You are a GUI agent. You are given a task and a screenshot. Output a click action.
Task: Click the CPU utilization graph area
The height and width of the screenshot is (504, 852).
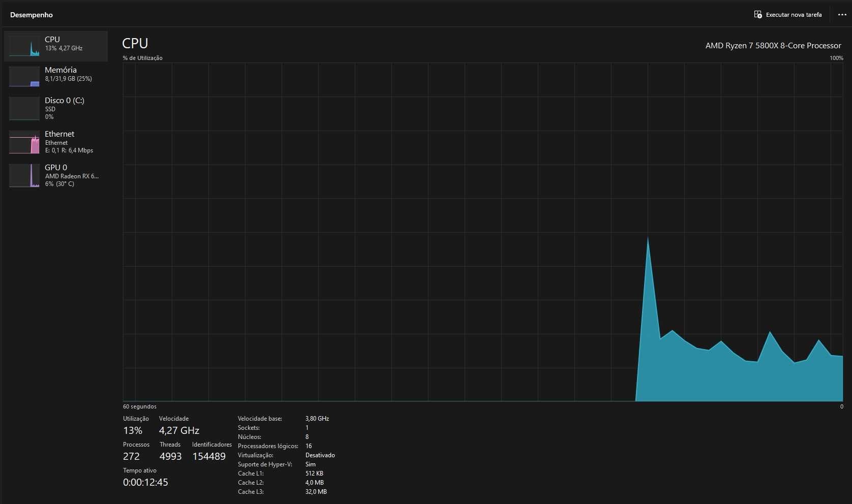point(483,232)
